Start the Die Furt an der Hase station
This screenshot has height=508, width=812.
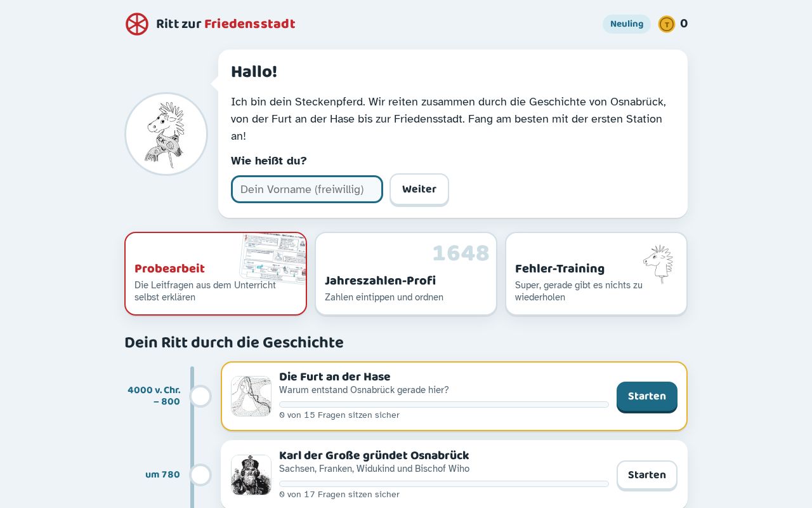[647, 396]
